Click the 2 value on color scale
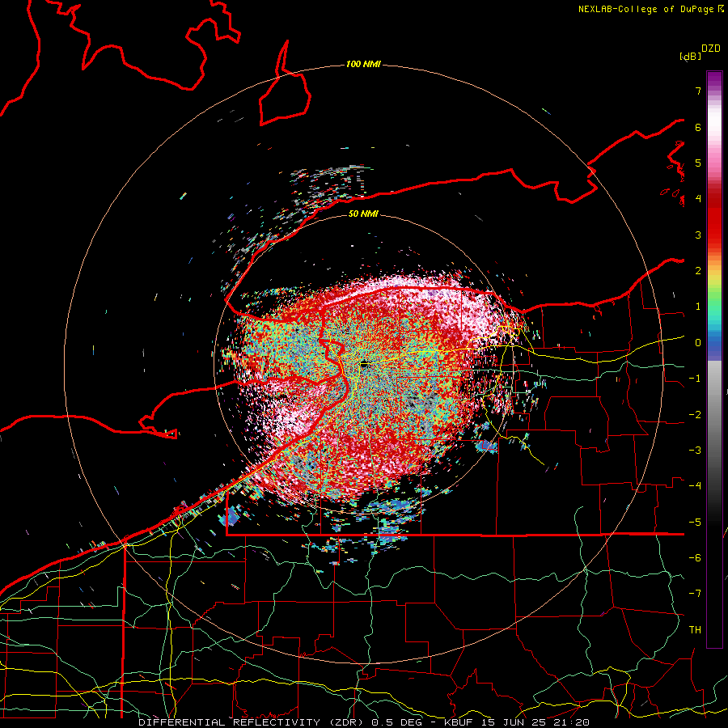Screen dimensions: 728x728 pyautogui.click(x=698, y=271)
